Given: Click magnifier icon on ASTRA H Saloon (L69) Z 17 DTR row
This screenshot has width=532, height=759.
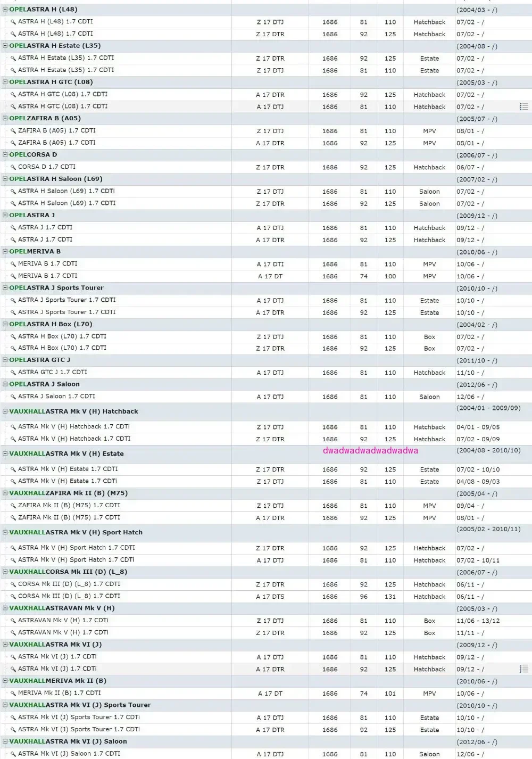Looking at the screenshot, I should click(x=13, y=203).
